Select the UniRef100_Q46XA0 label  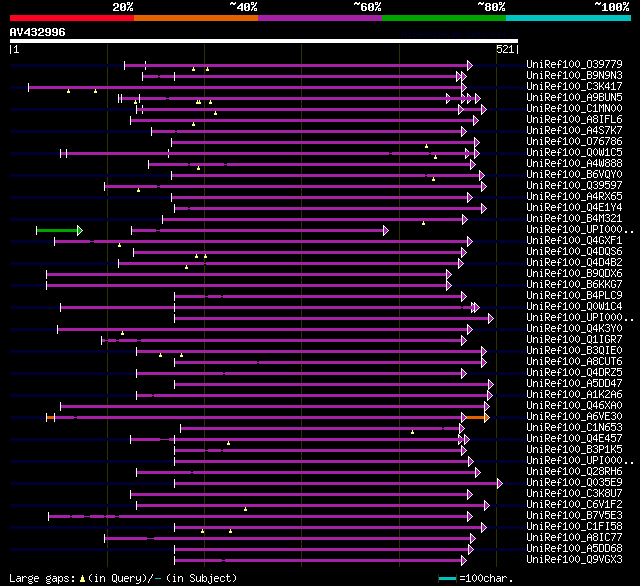coord(574,406)
